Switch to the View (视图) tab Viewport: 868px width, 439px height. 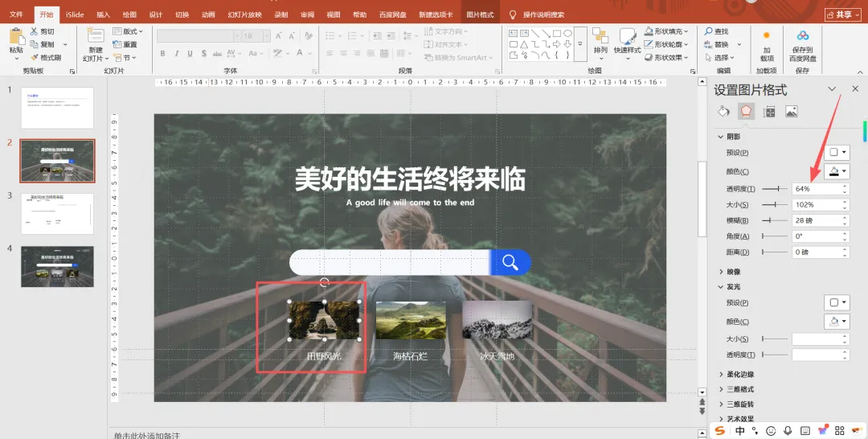click(x=334, y=14)
